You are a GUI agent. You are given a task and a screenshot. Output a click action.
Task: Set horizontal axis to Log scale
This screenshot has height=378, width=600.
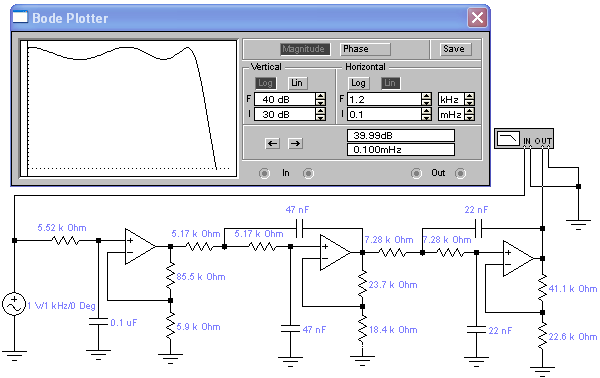point(358,83)
